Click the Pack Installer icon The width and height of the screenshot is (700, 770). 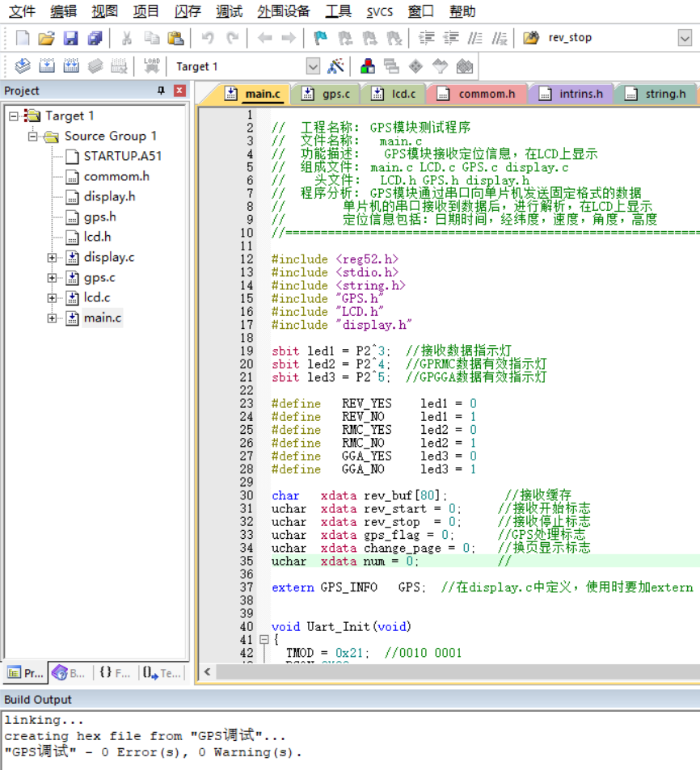(464, 65)
